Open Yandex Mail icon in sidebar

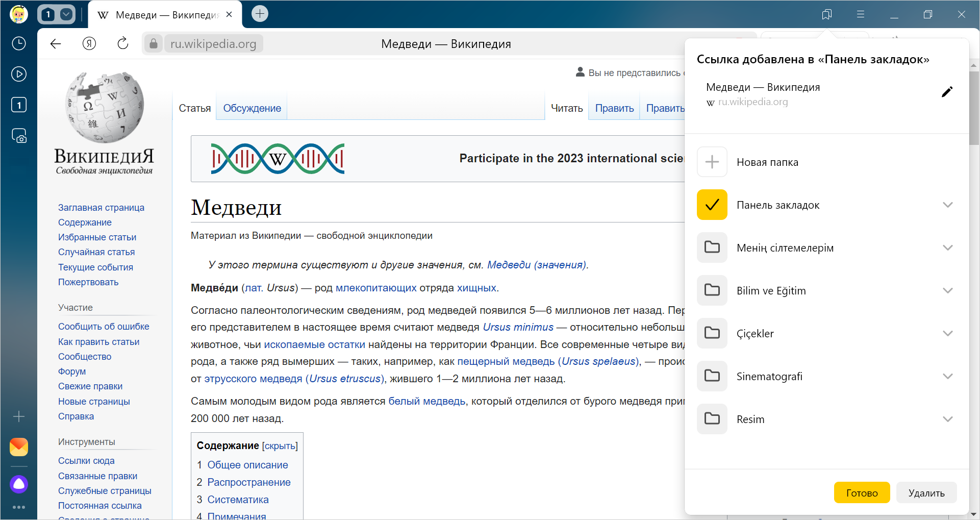[19, 447]
